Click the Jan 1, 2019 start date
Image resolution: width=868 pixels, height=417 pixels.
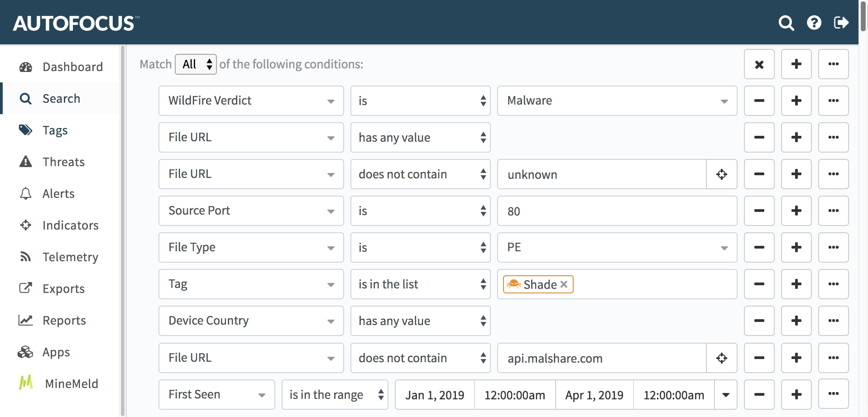click(x=434, y=395)
